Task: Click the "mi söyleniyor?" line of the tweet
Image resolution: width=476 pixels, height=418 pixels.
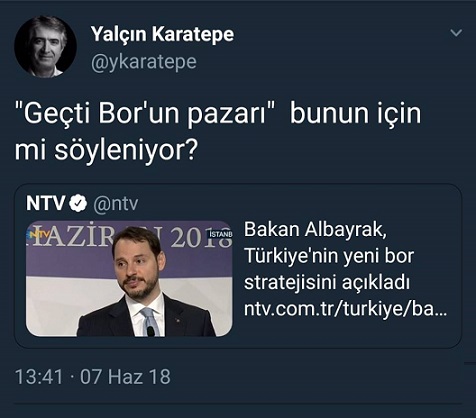Action: point(106,150)
